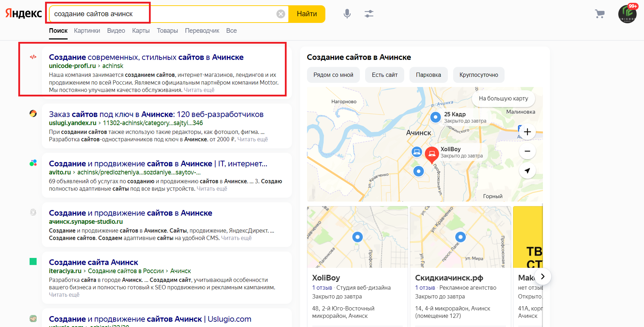Open unicode-profi.ru green URL link
Screen dimensions: 644x327
[x=72, y=66]
